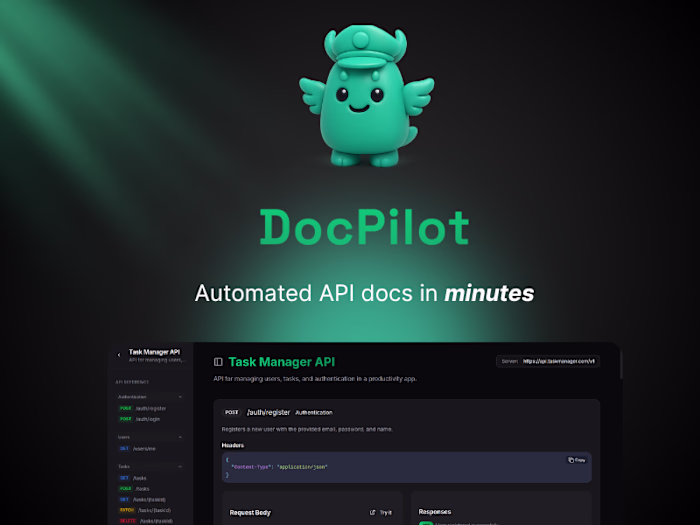Click the Responses heading
The image size is (700, 525).
tap(435, 512)
